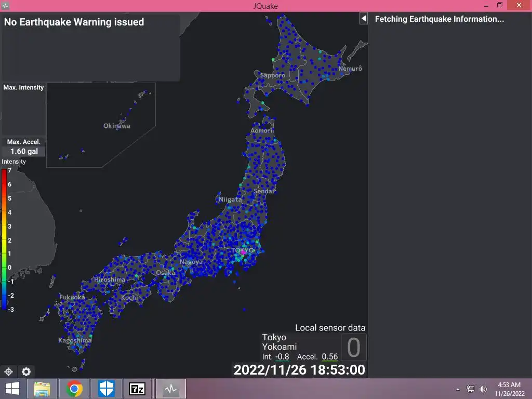Click the 2022/11/26 18:53:00 timestamp
This screenshot has height=399, width=532.
[299, 370]
